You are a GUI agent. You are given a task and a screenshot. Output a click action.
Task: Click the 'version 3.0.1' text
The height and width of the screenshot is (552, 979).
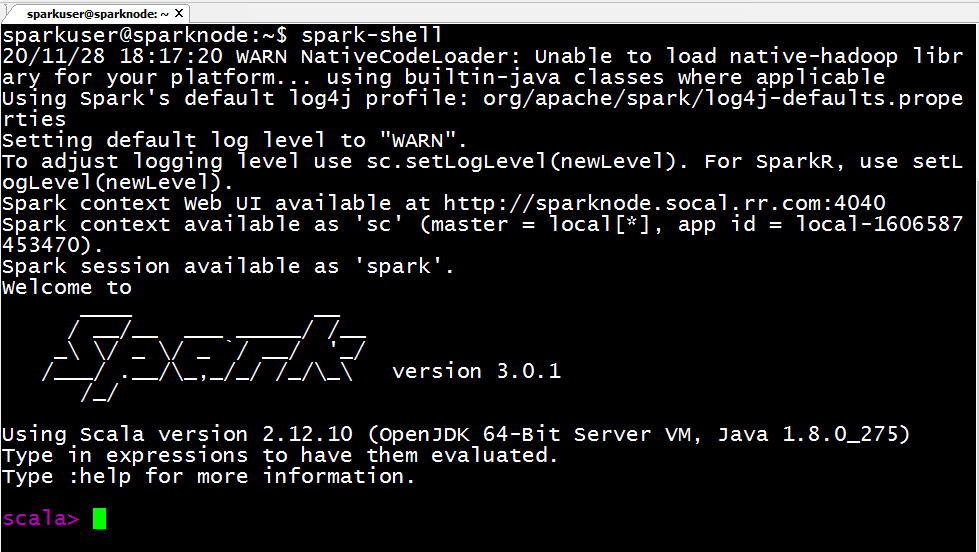pyautogui.click(x=476, y=371)
